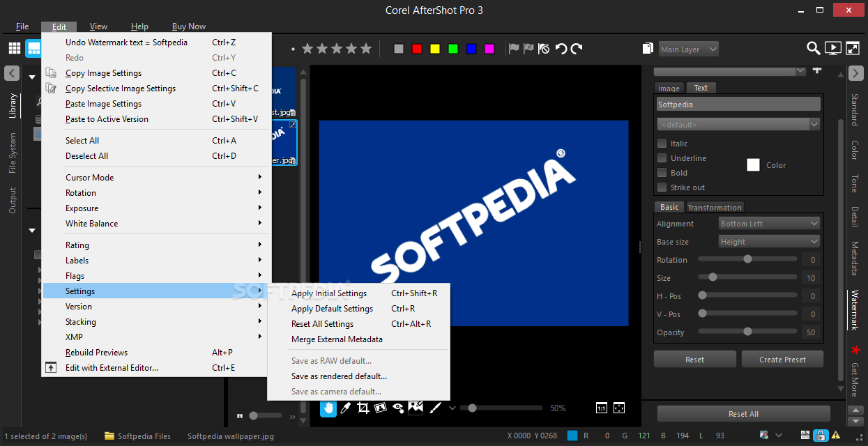The height and width of the screenshot is (446, 868).
Task: Click the white text Color swatch
Action: point(753,165)
